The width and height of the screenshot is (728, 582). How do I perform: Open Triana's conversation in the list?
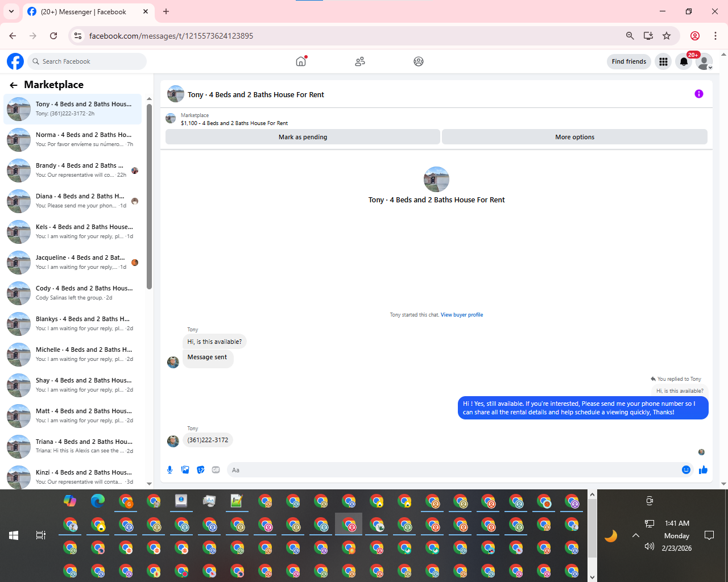click(73, 447)
